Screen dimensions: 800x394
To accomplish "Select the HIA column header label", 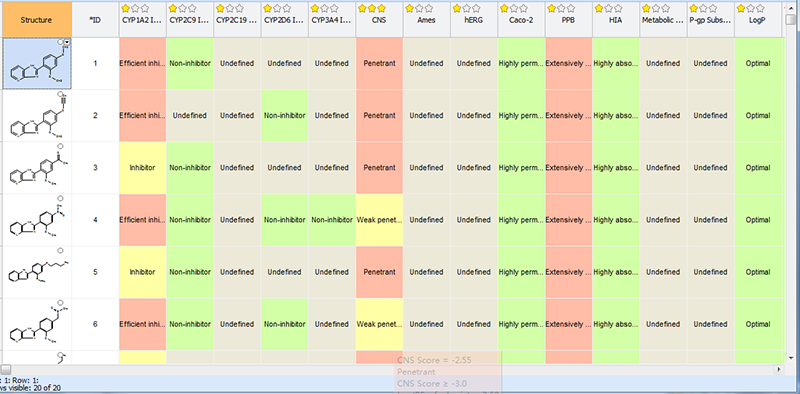I will pyautogui.click(x=616, y=20).
